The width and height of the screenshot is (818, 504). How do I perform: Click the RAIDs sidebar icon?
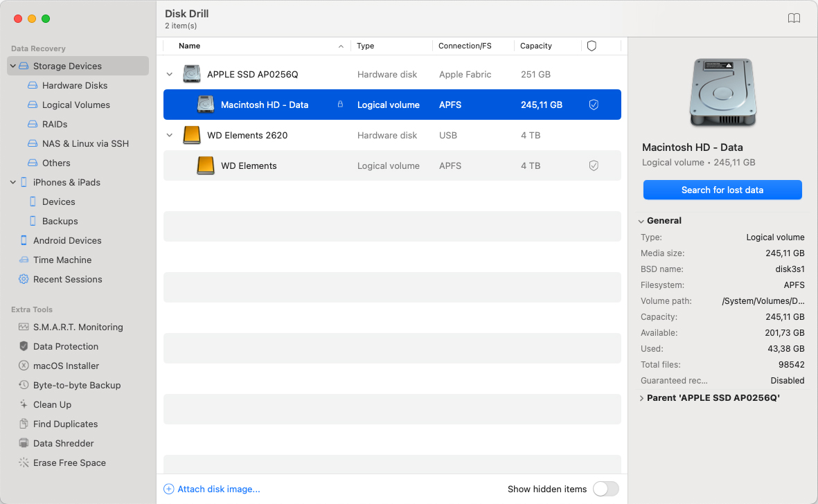click(33, 124)
